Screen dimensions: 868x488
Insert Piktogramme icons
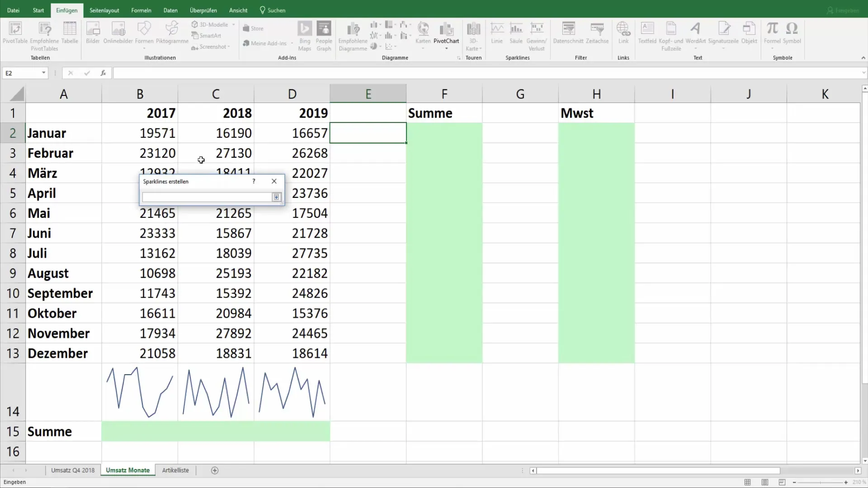coord(172,33)
